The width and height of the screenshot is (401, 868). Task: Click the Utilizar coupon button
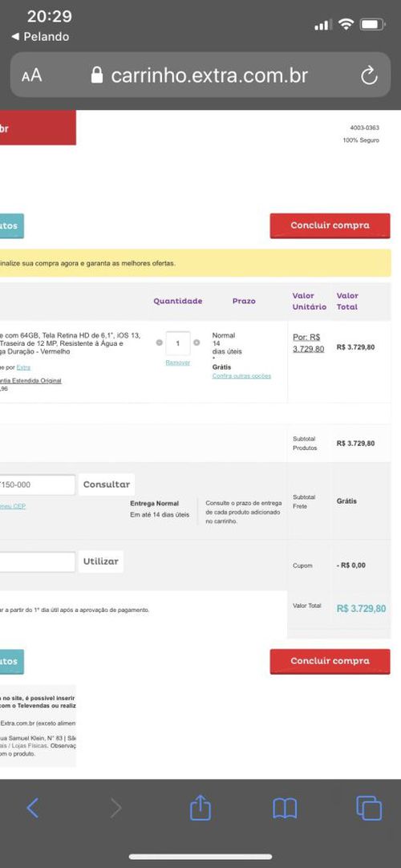pyautogui.click(x=101, y=562)
